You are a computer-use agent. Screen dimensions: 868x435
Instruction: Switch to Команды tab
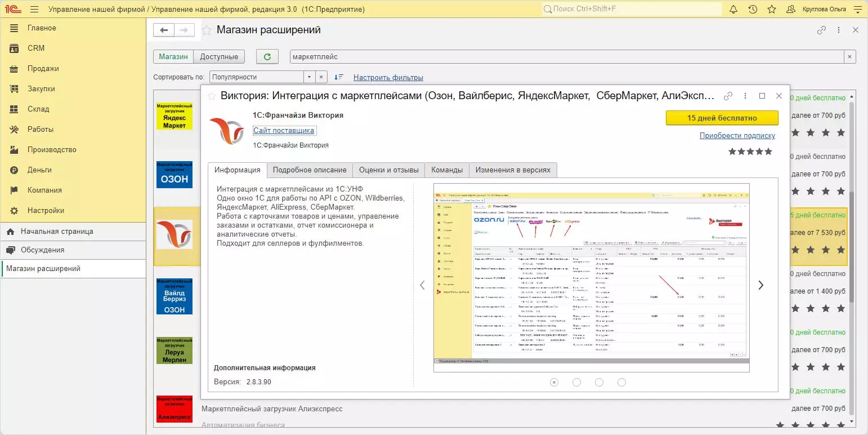(447, 170)
